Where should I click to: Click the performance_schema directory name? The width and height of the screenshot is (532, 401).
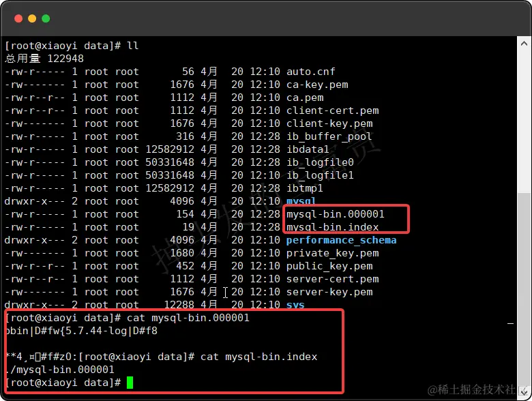tap(341, 240)
